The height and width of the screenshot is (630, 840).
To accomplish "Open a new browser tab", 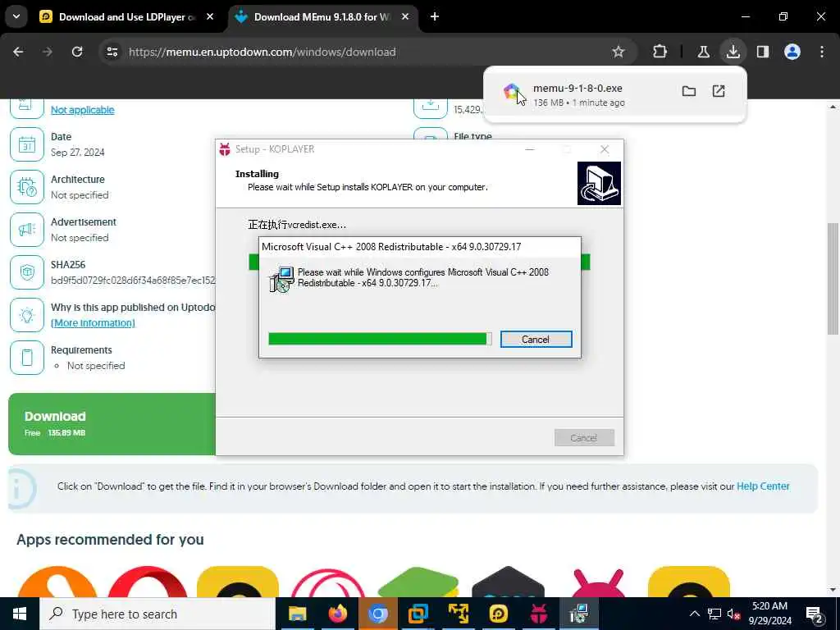I will click(x=435, y=17).
